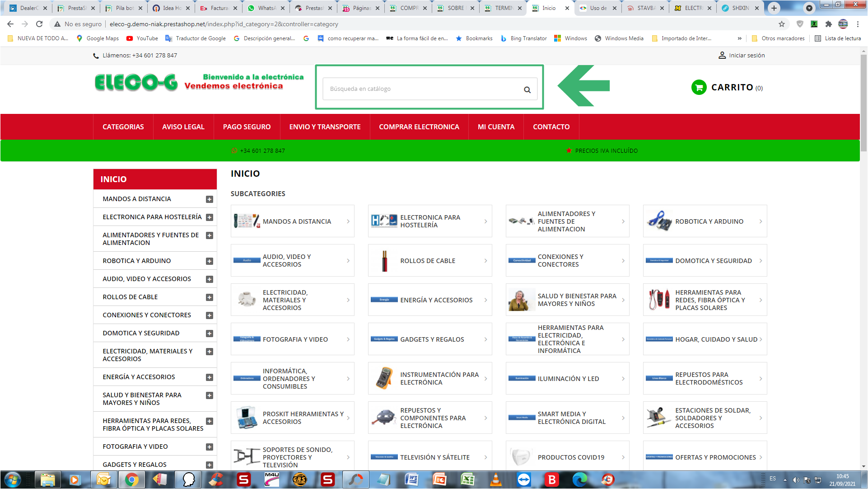Open Chrome extensions puzzle icon
The image size is (868, 489).
828,24
